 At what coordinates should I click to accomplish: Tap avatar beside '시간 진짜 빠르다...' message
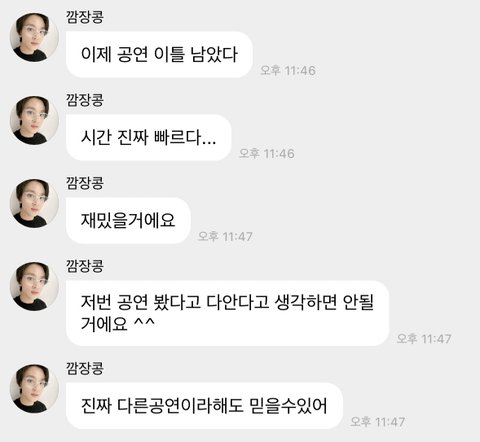[34, 120]
